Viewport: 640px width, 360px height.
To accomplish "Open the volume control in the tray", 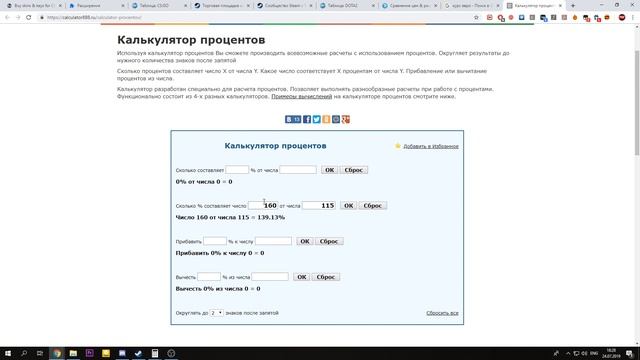I will (584, 353).
